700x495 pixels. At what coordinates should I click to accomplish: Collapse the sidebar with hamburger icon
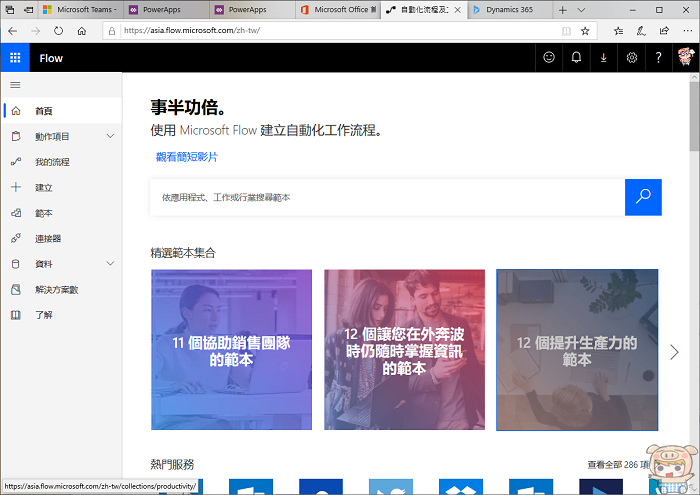point(15,85)
